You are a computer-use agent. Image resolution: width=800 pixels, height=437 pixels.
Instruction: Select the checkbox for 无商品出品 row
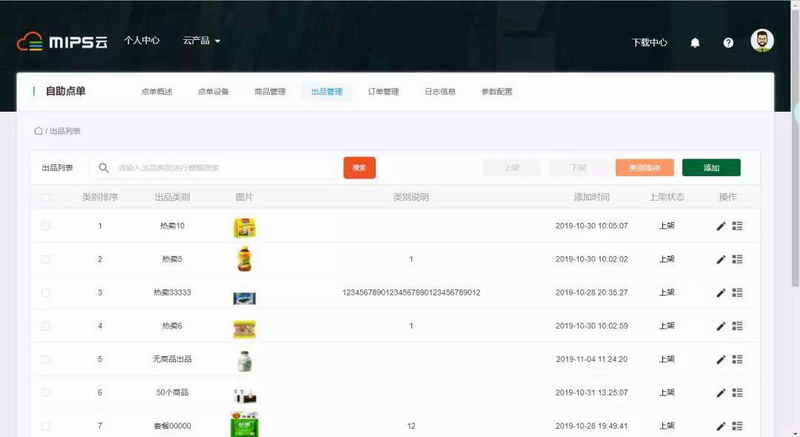(46, 359)
